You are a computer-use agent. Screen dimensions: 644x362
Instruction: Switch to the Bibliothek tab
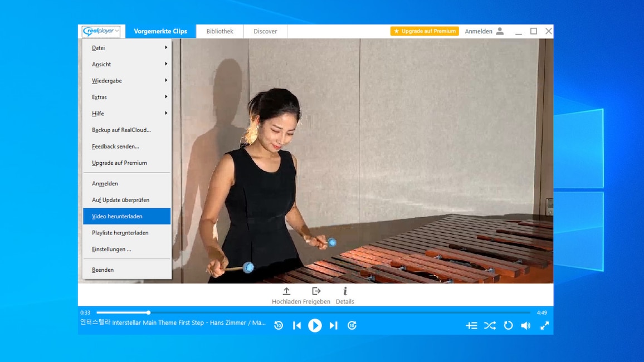219,31
